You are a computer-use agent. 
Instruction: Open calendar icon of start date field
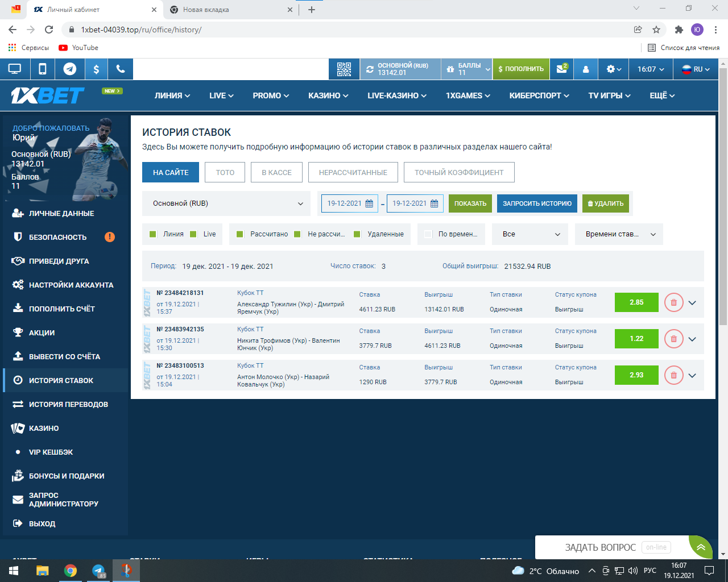(x=369, y=203)
